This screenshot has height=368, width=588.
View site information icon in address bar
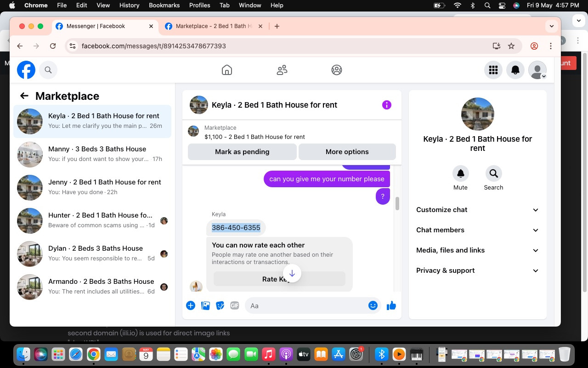72,46
